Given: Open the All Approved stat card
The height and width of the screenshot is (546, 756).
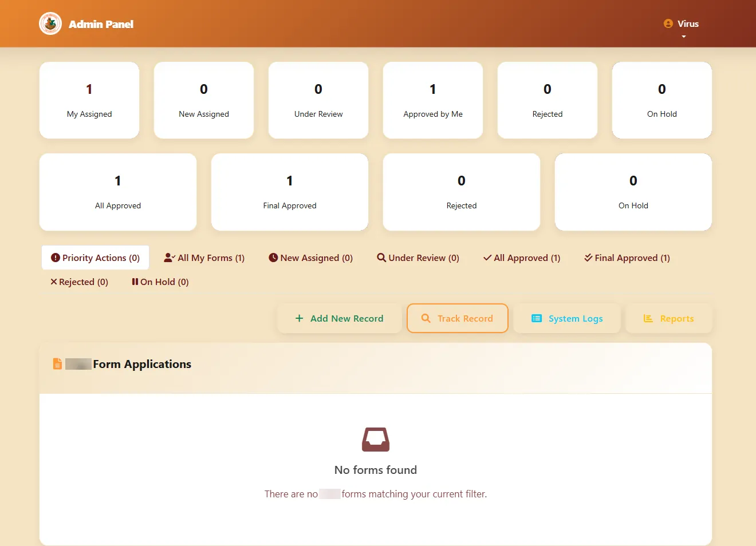Looking at the screenshot, I should coord(118,192).
